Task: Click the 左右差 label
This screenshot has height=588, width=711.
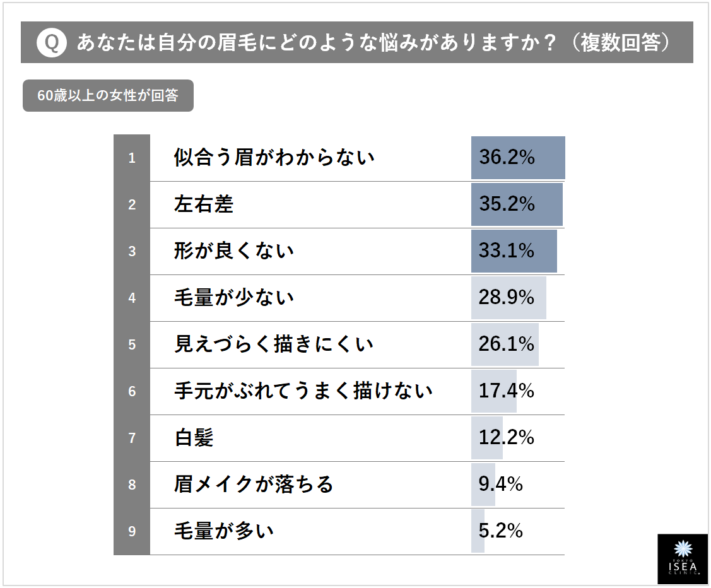Action: (204, 204)
